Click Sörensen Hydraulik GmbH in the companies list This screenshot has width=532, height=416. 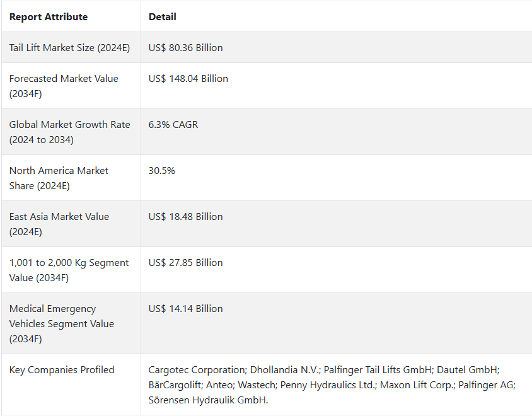point(207,400)
